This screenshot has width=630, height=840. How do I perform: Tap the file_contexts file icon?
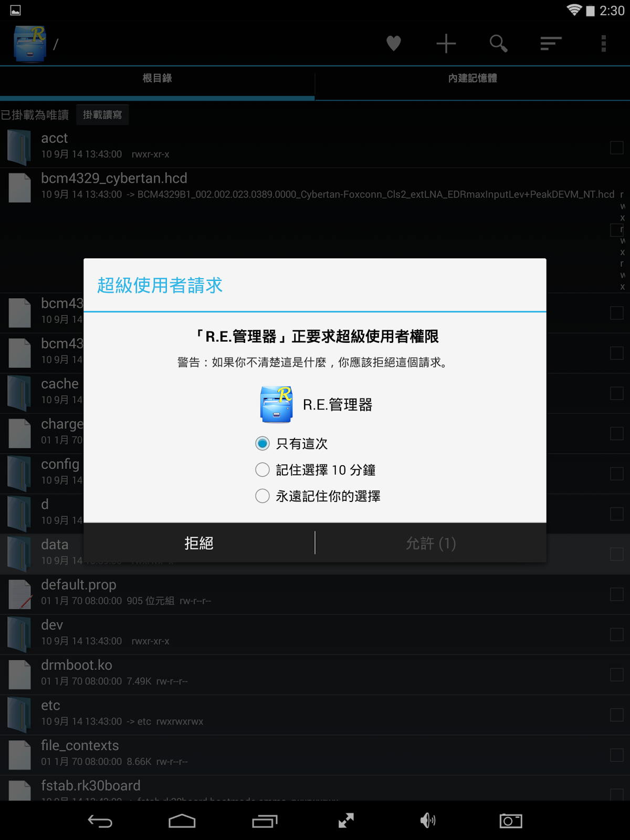tap(19, 755)
